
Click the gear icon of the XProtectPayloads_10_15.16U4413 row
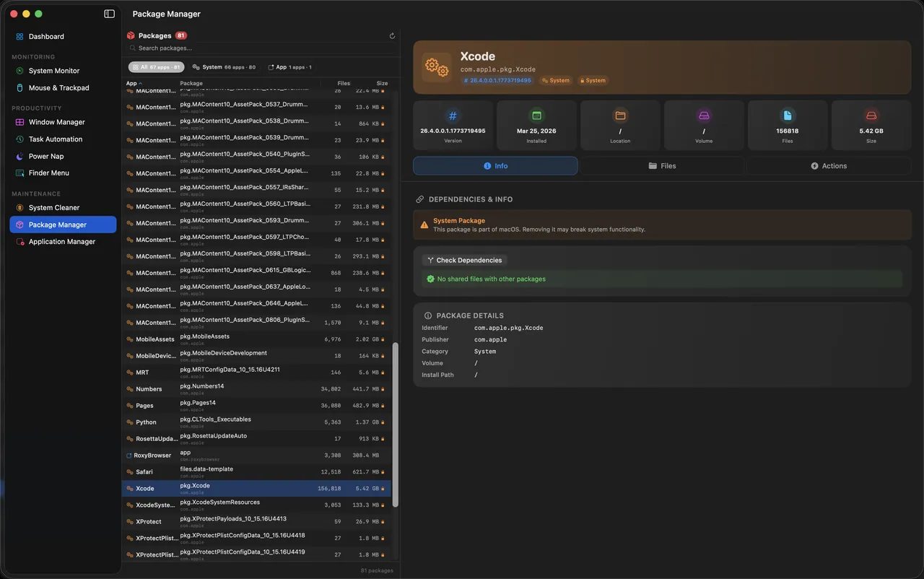pyautogui.click(x=129, y=522)
